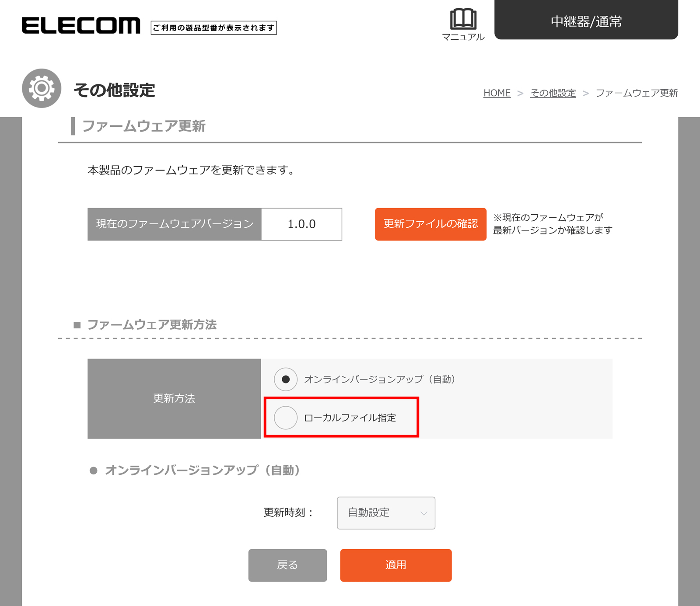Open the manual book icon
The height and width of the screenshot is (606, 700).
click(x=463, y=19)
